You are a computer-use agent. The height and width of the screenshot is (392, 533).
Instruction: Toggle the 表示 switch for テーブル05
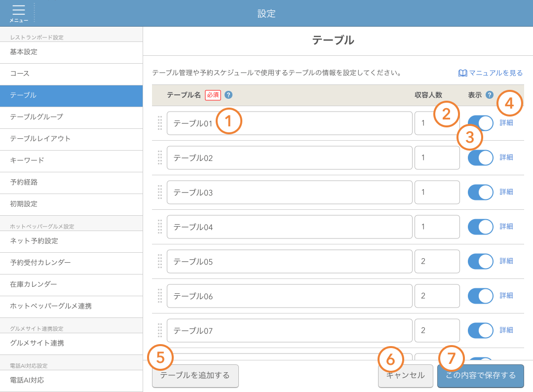click(480, 261)
